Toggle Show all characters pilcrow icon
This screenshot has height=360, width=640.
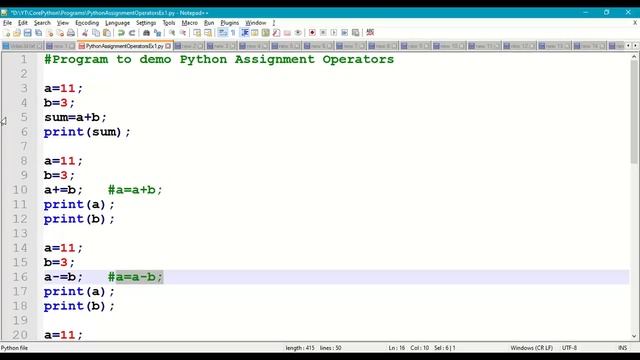pyautogui.click(x=233, y=33)
